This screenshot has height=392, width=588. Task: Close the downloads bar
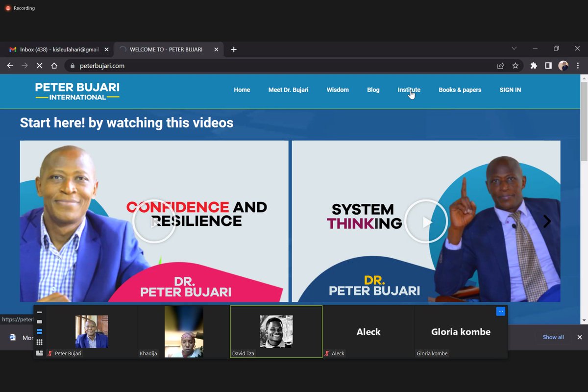click(580, 337)
